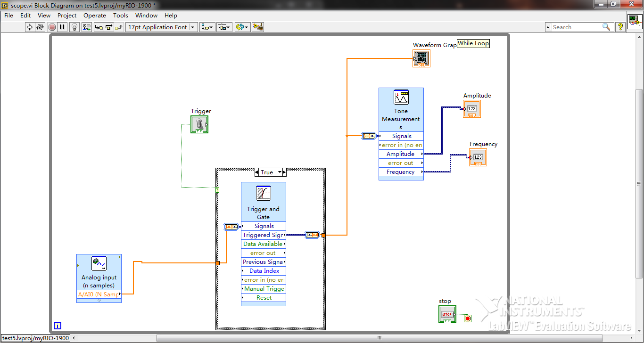Click the loop condition stop terminal
This screenshot has height=343, width=644.
[467, 318]
